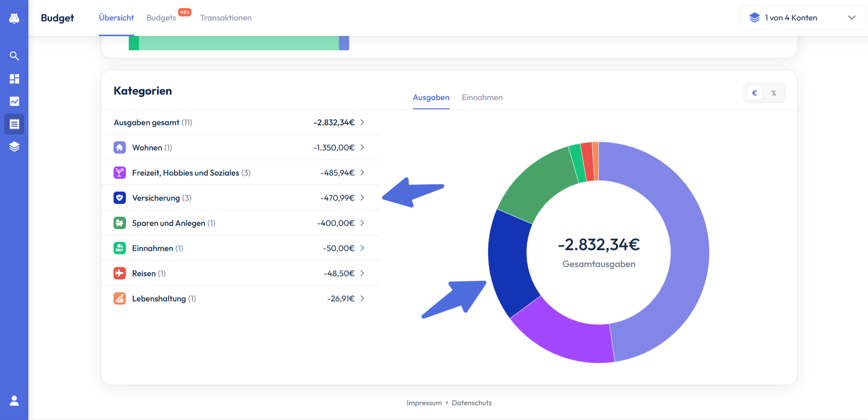Click the Wohnen house category icon
The image size is (868, 420).
(119, 147)
